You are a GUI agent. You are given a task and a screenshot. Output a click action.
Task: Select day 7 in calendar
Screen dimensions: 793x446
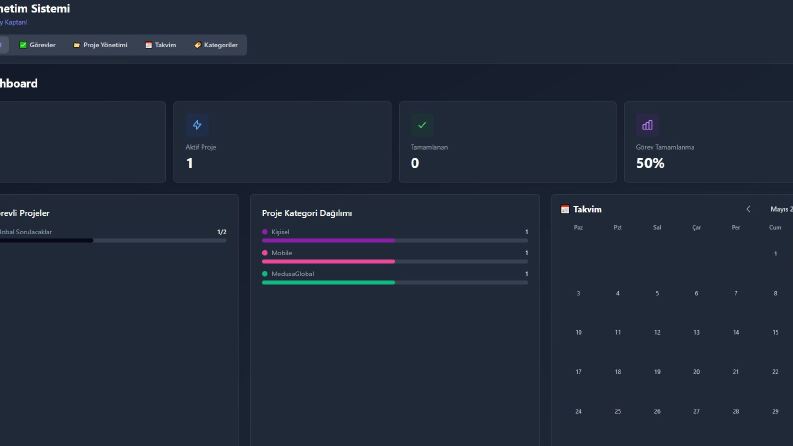(x=736, y=293)
